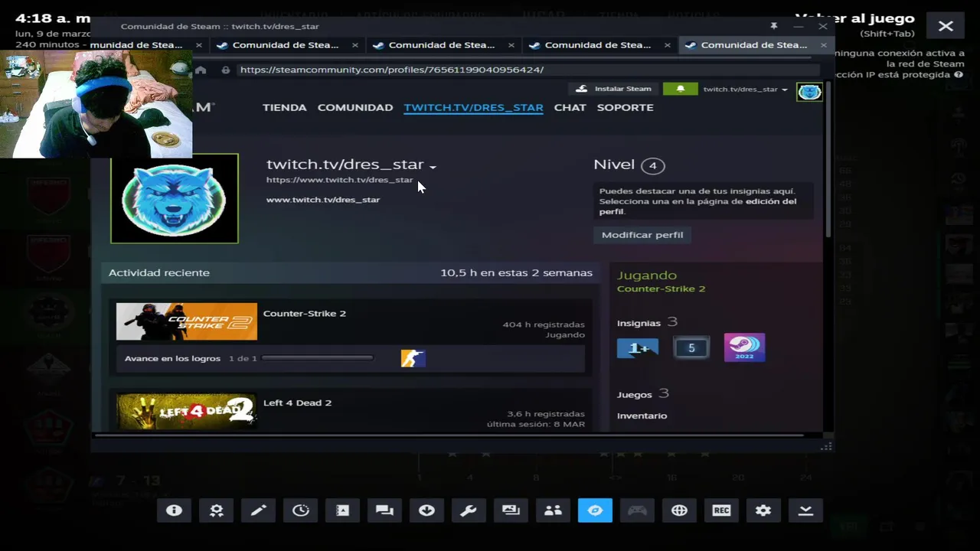Viewport: 980px width, 551px height.
Task: Click the small wolf avatar in top bar
Action: pos(809,93)
